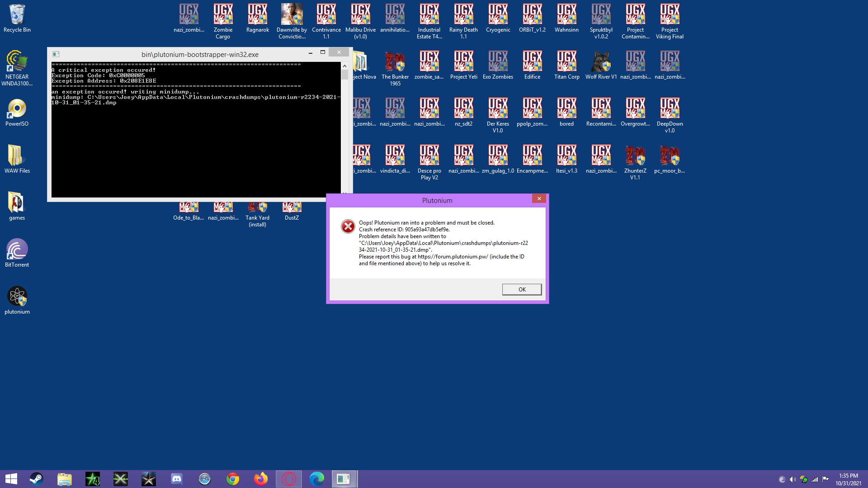The height and width of the screenshot is (488, 868).
Task: Select the DustZ map icon
Action: tap(292, 211)
